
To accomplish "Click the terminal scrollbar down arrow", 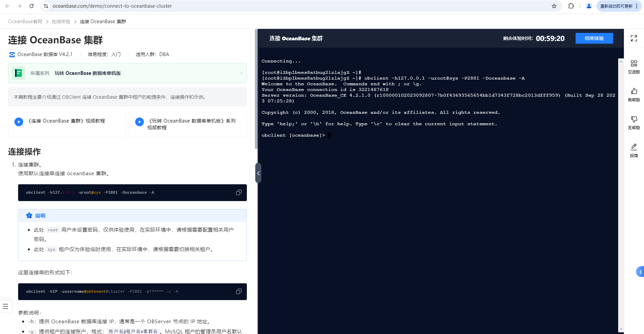I will pyautogui.click(x=621, y=330).
